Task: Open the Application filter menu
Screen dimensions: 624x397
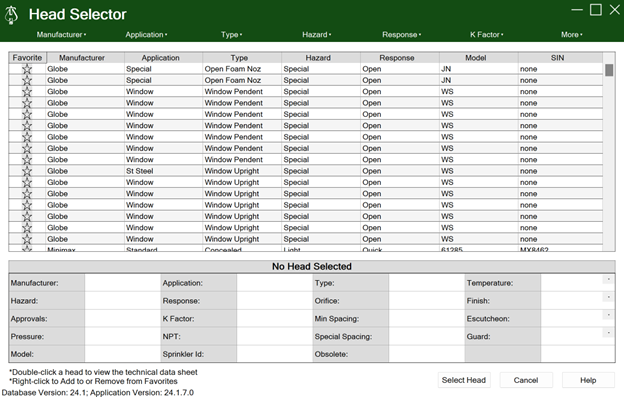Action: 146,35
